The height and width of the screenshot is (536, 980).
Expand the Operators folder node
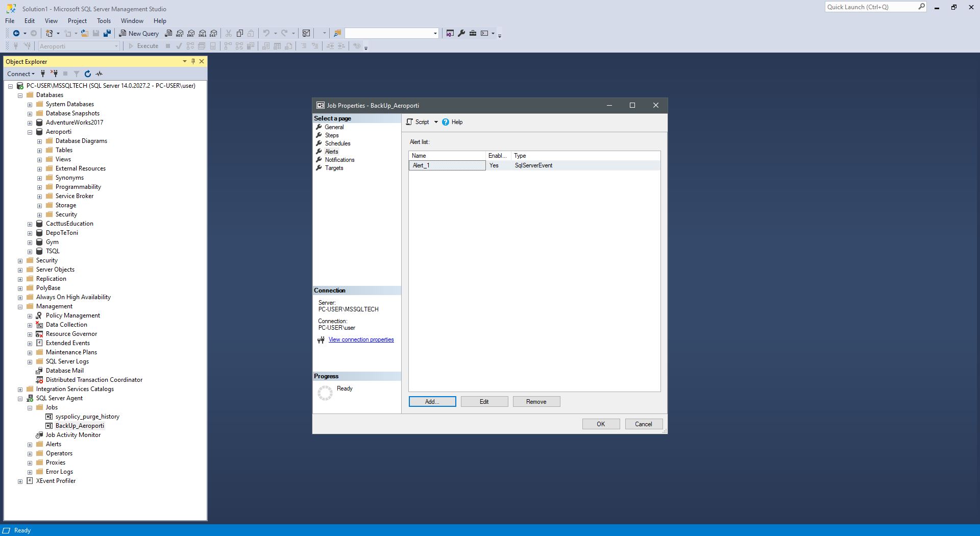tap(30, 454)
